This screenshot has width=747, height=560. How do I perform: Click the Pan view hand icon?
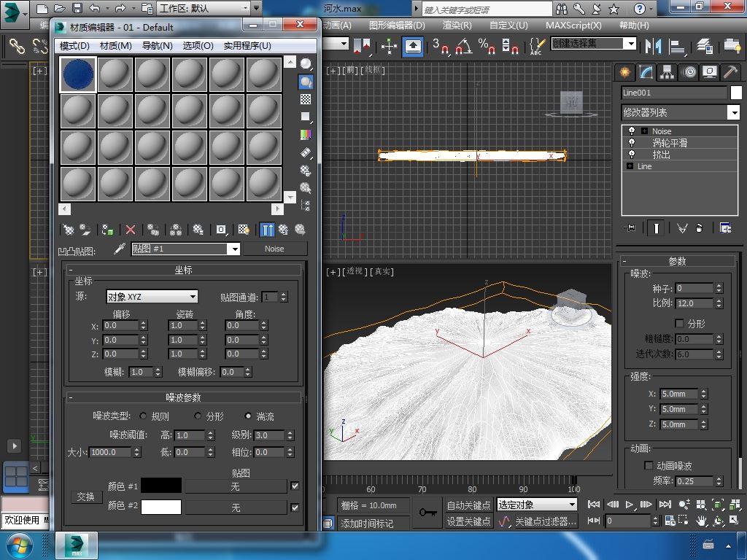coord(701,521)
